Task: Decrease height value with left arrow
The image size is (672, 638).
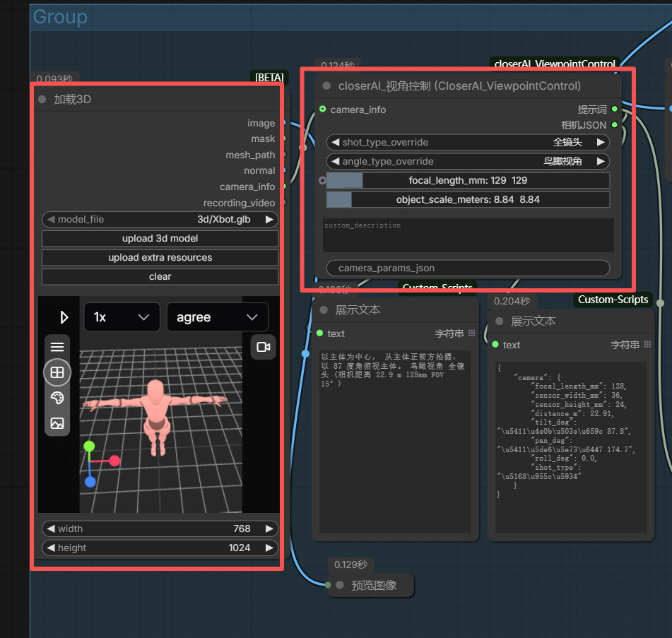Action: (51, 548)
